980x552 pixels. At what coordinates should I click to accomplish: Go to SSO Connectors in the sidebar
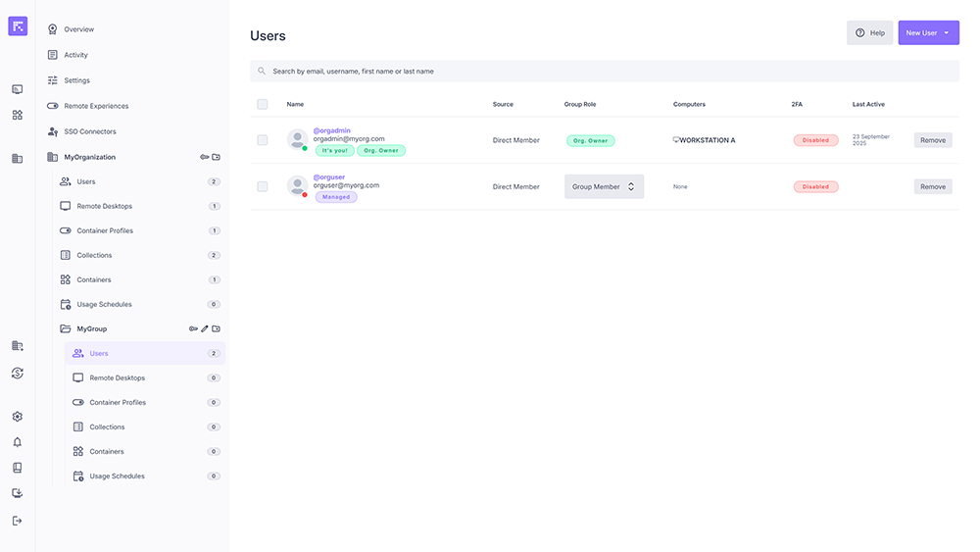pyautogui.click(x=89, y=131)
